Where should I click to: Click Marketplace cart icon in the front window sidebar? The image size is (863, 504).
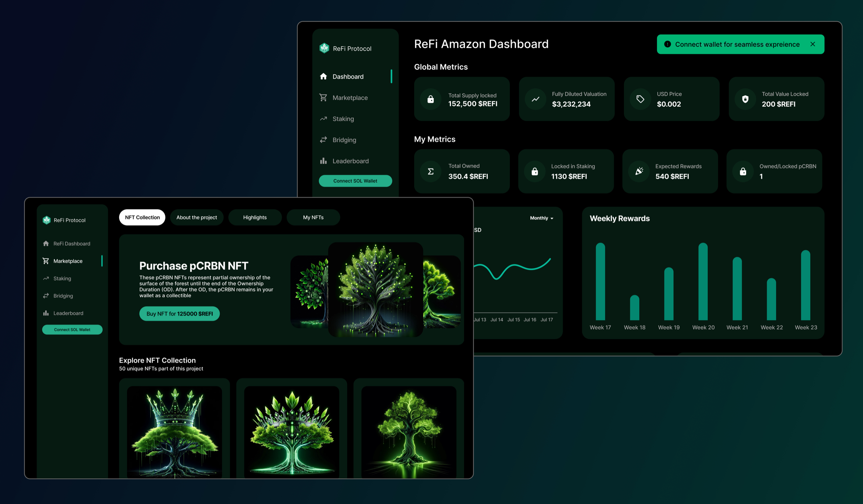point(46,261)
